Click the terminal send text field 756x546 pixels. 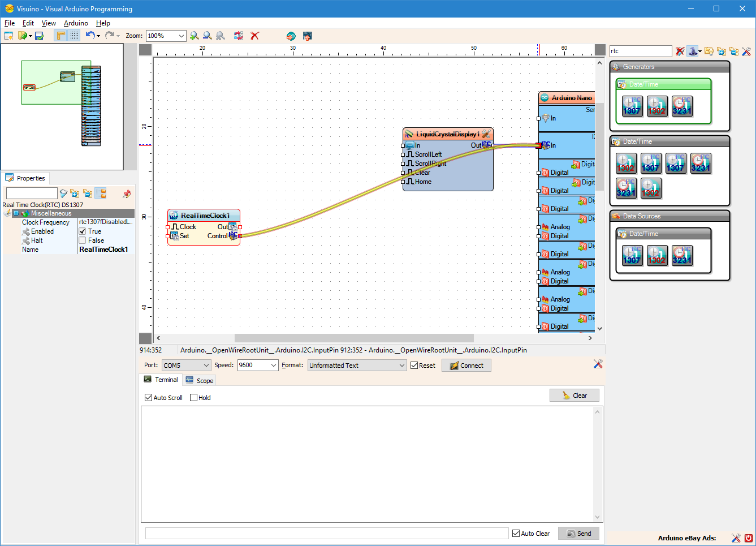[327, 534]
